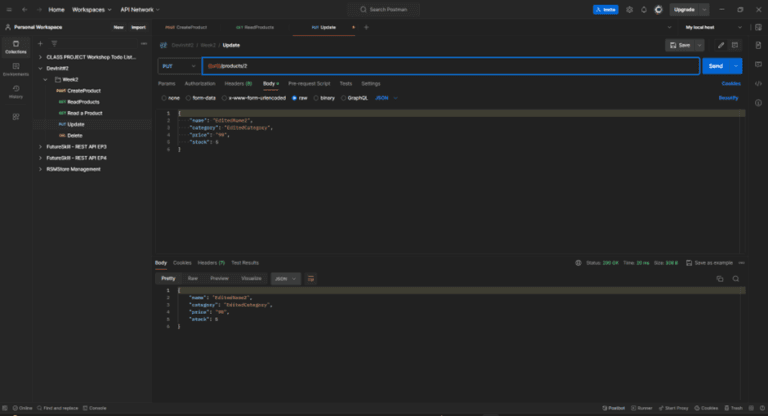Copy the response body with the copy icon

[x=720, y=279]
